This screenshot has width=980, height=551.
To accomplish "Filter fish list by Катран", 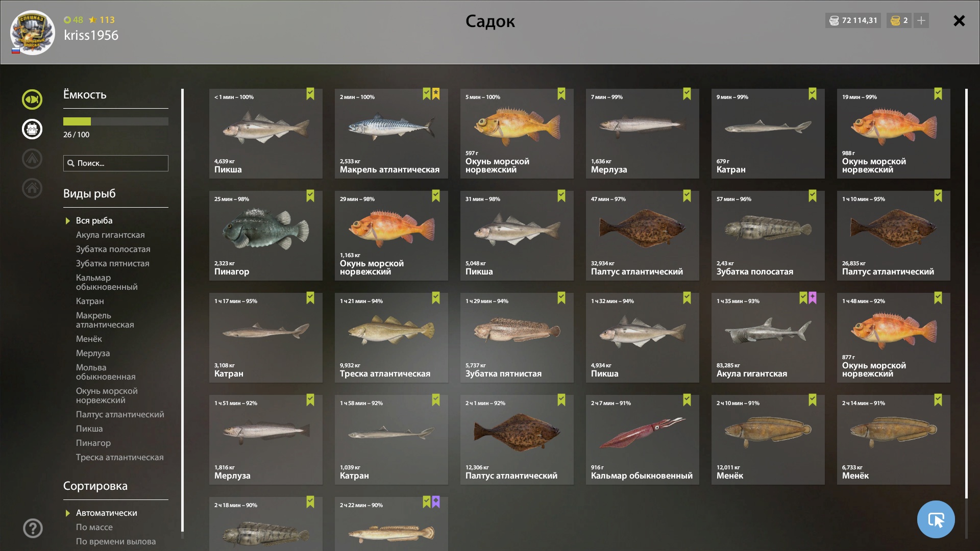I will pyautogui.click(x=90, y=301).
